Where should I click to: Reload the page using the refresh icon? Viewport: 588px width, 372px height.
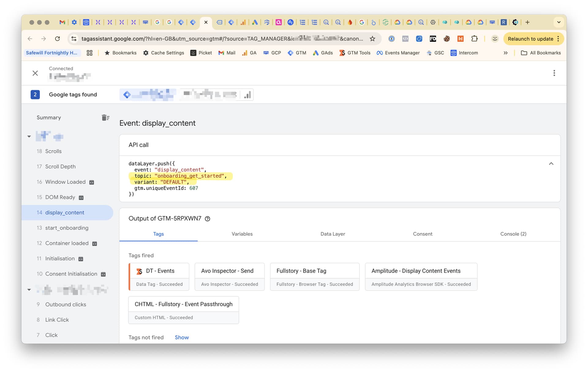click(57, 39)
